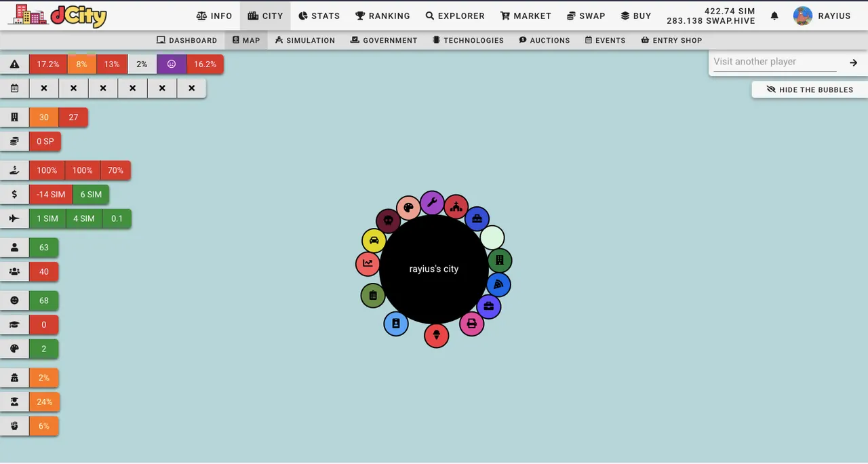This screenshot has width=868, height=464.
Task: Click the raised fist icon
Action: coord(14,426)
